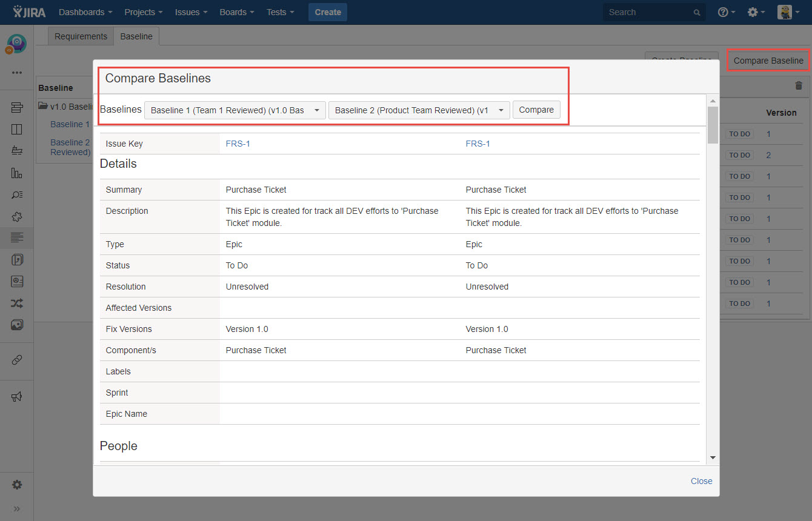
Task: Open the Jira administration gear menu
Action: pos(756,12)
